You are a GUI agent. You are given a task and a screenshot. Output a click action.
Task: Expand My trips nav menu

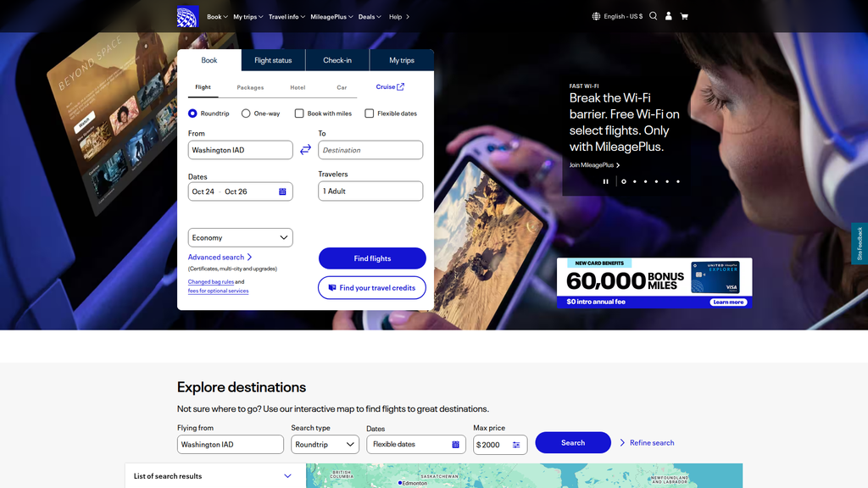point(248,17)
